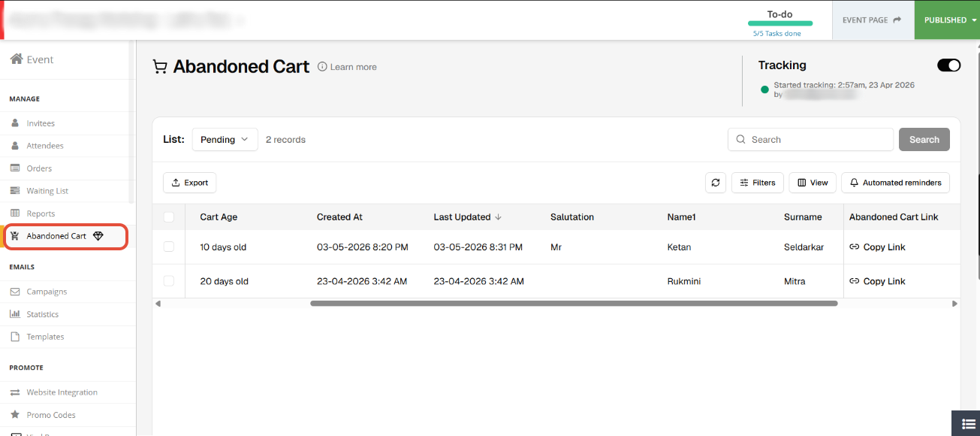The image size is (980, 436).
Task: Check the select-all checkbox in table header
Action: [169, 217]
